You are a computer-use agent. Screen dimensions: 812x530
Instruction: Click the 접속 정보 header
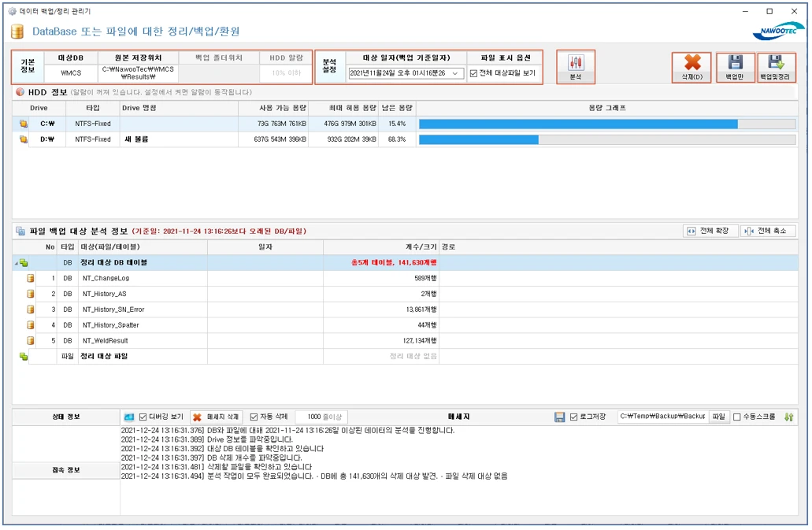tap(66, 470)
